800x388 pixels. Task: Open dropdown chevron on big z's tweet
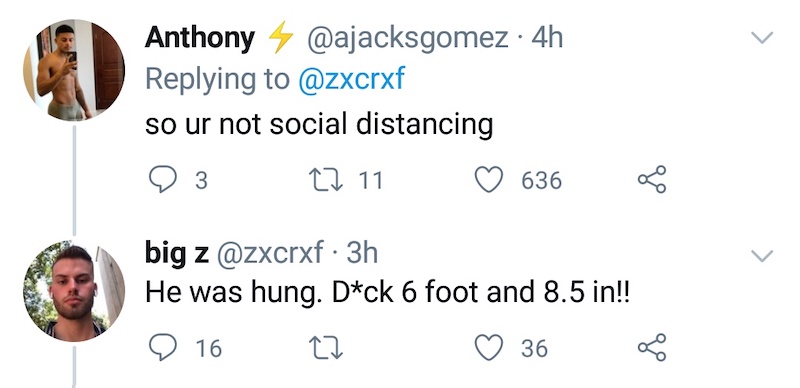(762, 255)
